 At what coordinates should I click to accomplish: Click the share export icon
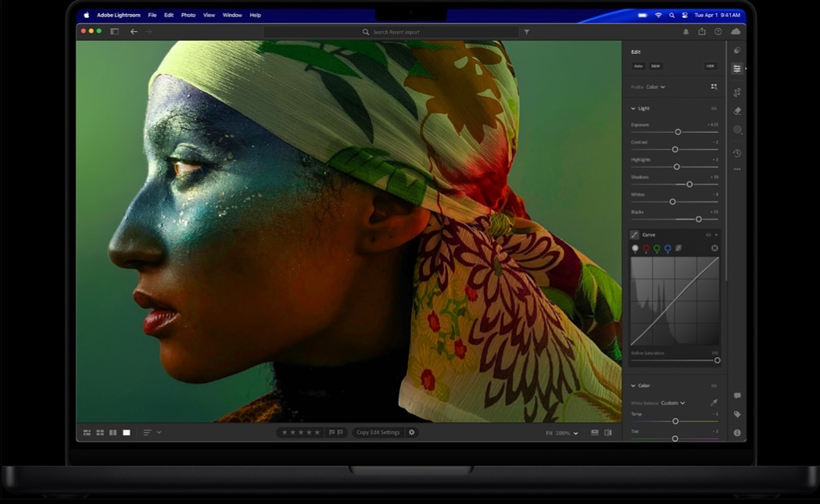pyautogui.click(x=702, y=32)
